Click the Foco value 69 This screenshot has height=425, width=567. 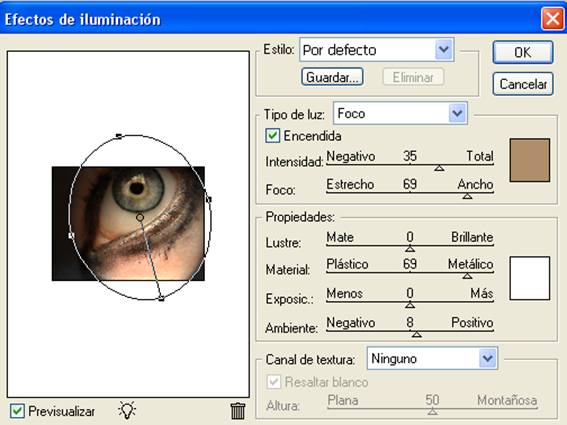(410, 184)
